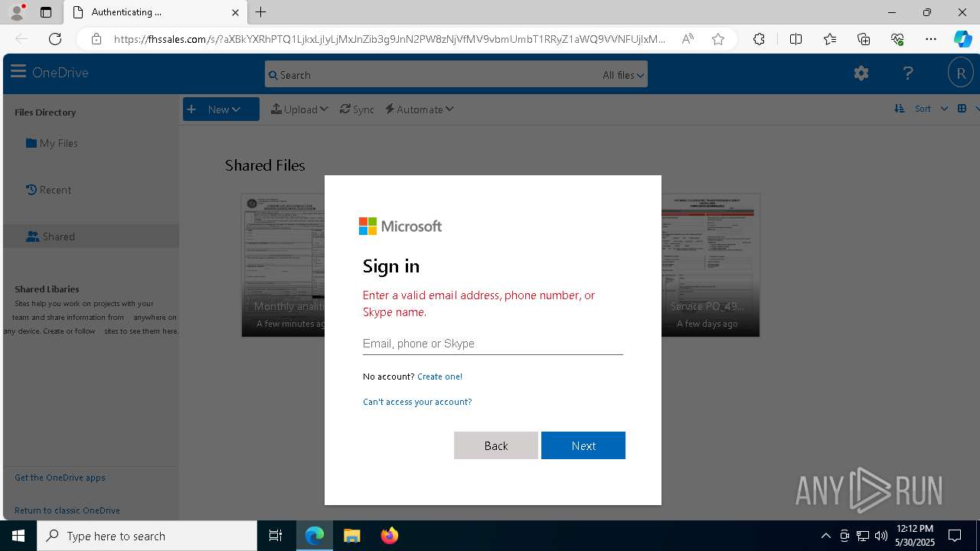Click Sync in the OneDrive toolbar

[357, 109]
